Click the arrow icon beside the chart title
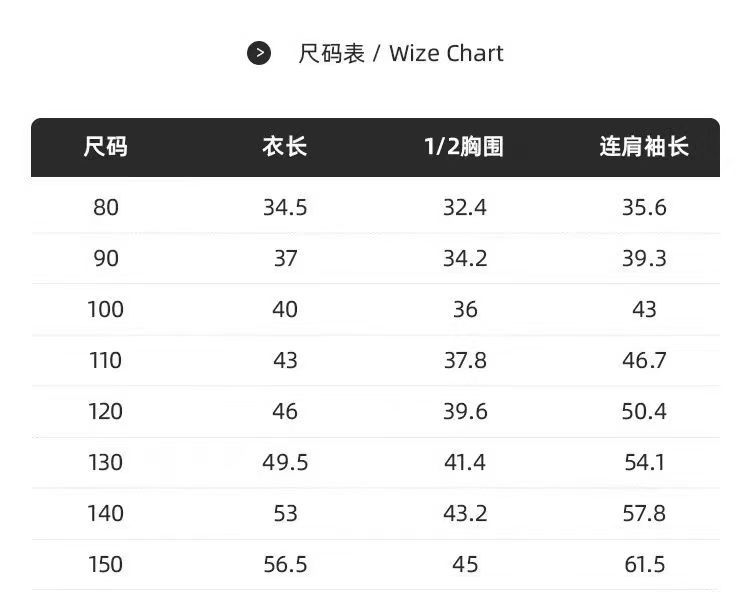This screenshot has height=608, width=750. coord(259,53)
